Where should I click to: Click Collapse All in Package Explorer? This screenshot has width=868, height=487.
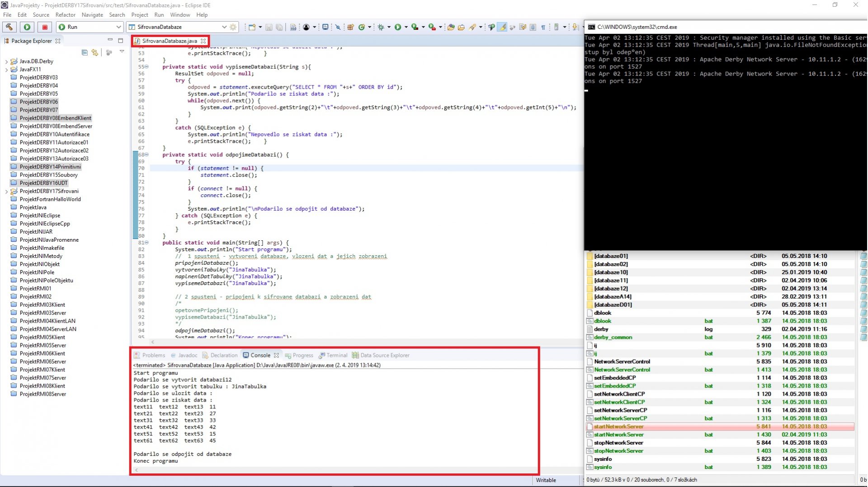[x=85, y=52]
